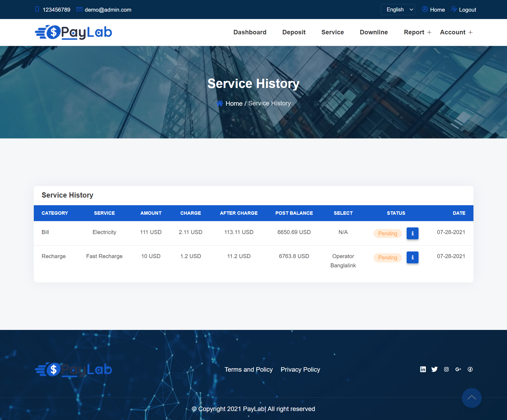This screenshot has width=507, height=420.
Task: Click the Instagram icon in the footer
Action: click(x=446, y=369)
